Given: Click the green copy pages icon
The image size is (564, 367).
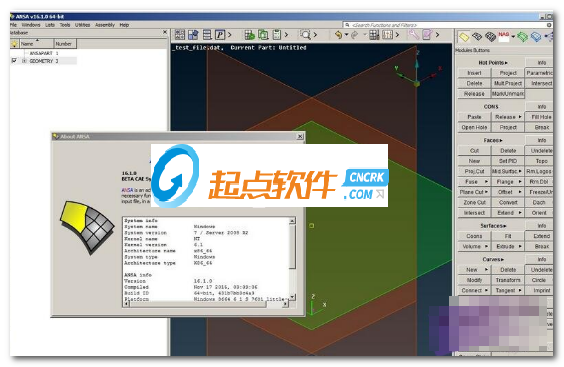Looking at the screenshot, I should click(263, 35).
